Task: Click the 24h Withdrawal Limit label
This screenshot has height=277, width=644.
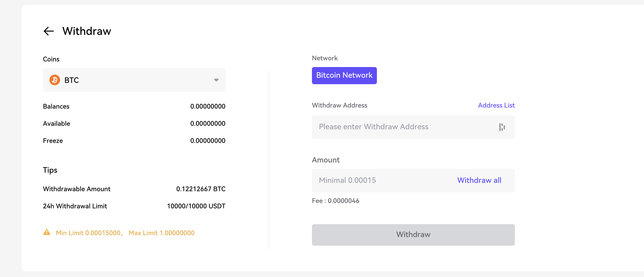Action: click(x=75, y=206)
